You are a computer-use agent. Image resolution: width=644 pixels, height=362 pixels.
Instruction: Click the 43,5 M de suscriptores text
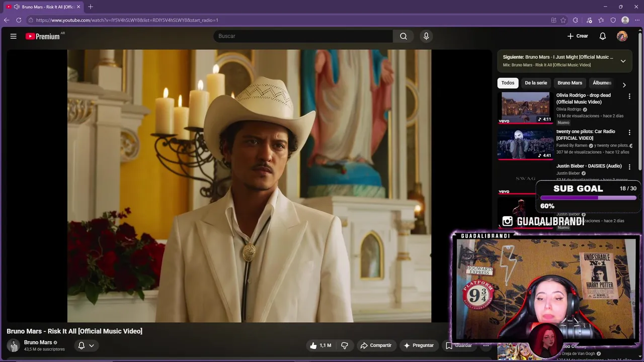point(44,349)
